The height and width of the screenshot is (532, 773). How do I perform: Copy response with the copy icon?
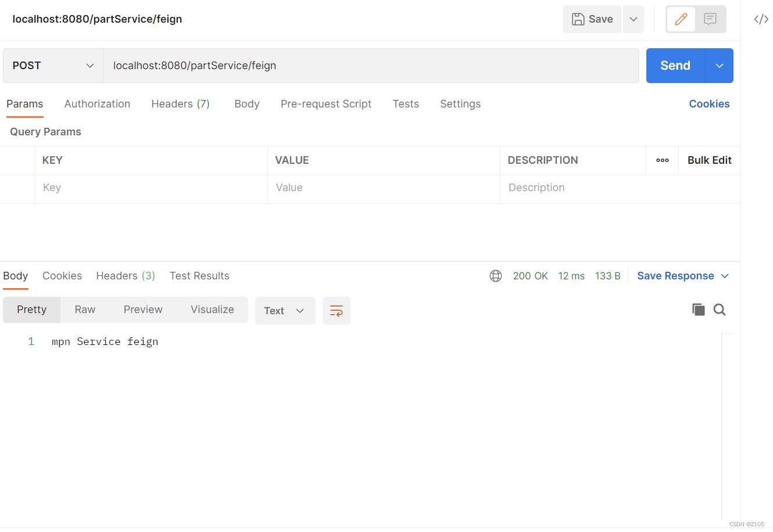click(x=699, y=310)
